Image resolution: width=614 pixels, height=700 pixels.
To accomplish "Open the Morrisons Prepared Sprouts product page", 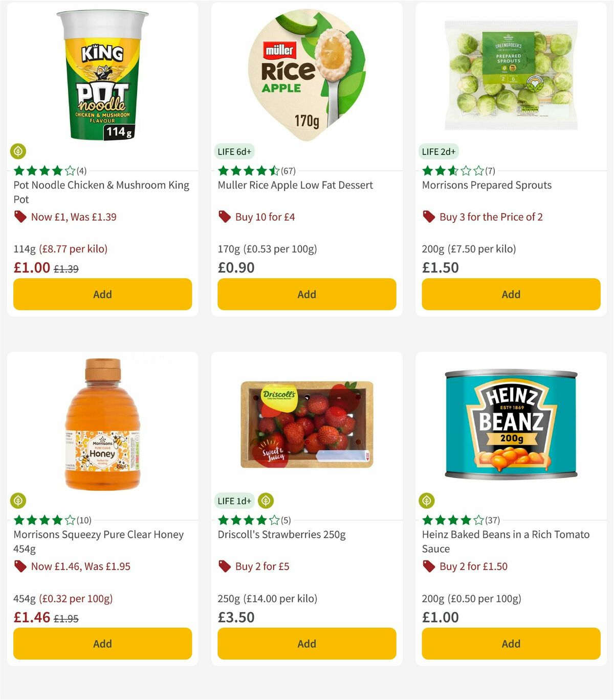I will pos(487,185).
